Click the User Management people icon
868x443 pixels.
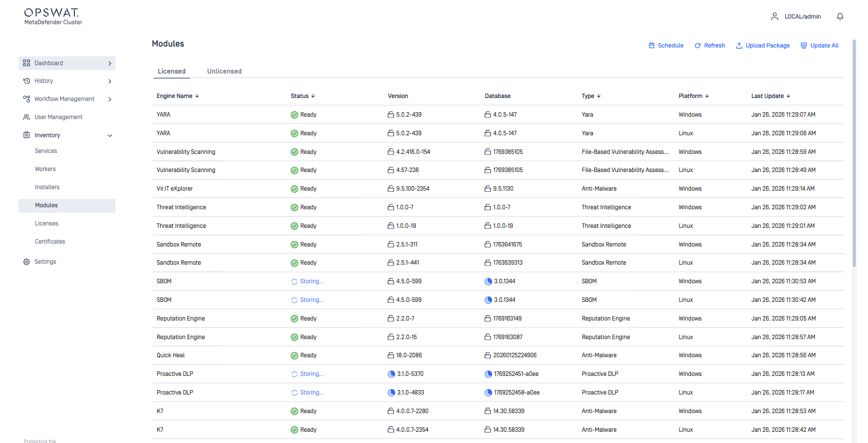click(26, 117)
